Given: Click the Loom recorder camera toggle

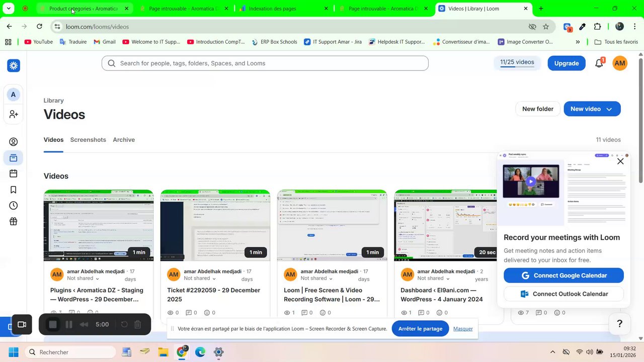Looking at the screenshot, I should point(22,325).
